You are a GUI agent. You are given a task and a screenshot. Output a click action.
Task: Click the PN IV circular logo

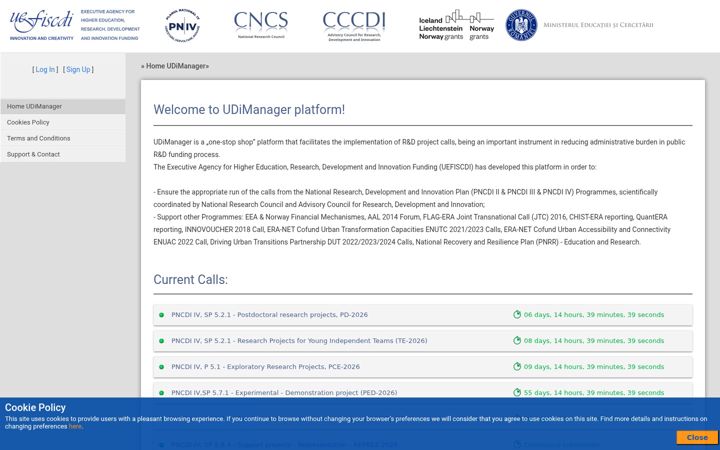[x=182, y=26]
